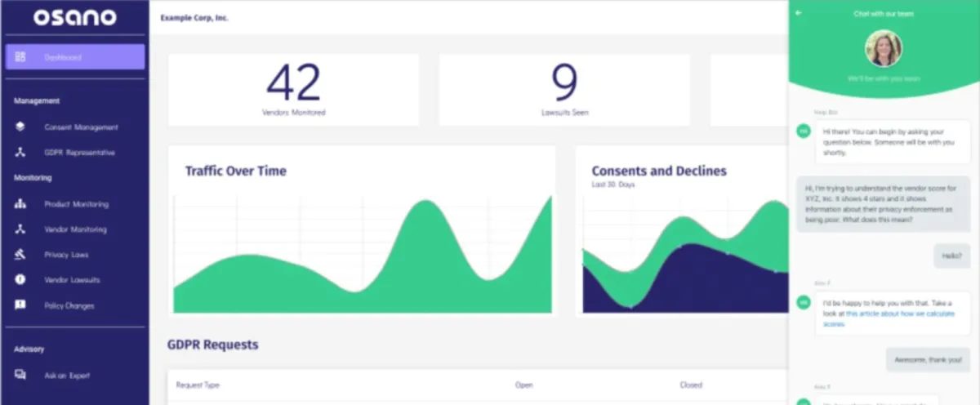
Task: Go back using the chat panel arrow
Action: tap(799, 13)
